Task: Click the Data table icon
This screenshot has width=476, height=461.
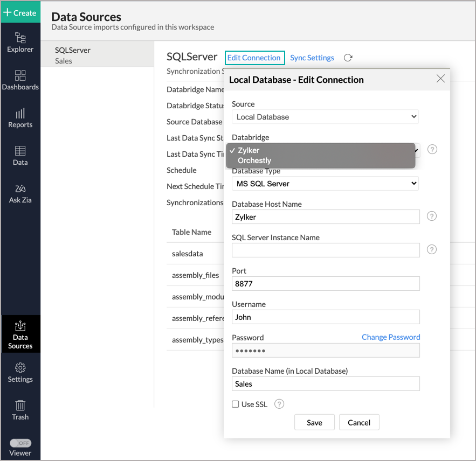Action: pyautogui.click(x=20, y=156)
